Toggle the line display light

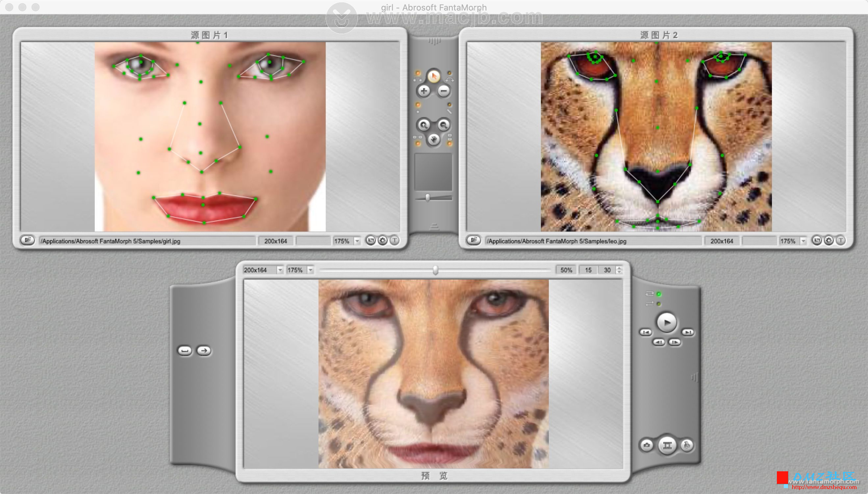pyautogui.click(x=449, y=105)
